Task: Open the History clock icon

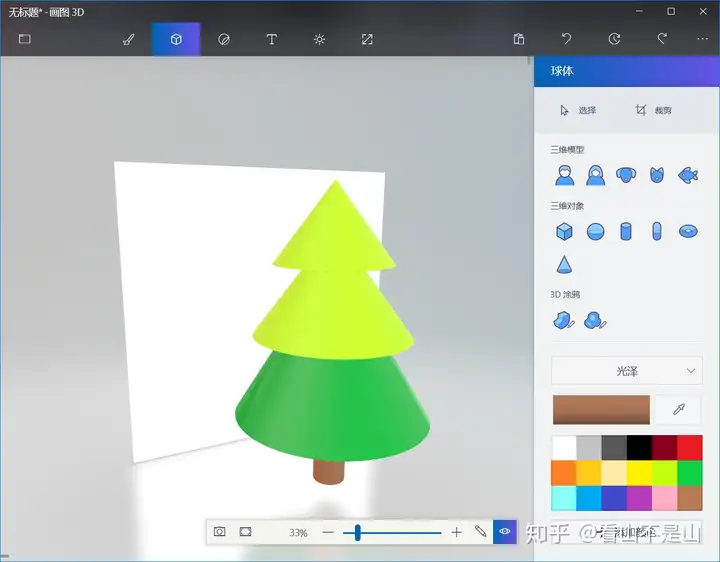Action: click(614, 39)
